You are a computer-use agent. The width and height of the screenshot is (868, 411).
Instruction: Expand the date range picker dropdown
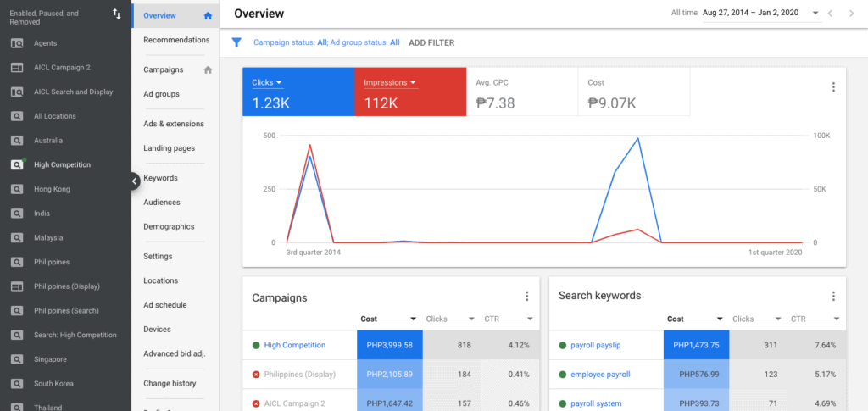pyautogui.click(x=815, y=14)
